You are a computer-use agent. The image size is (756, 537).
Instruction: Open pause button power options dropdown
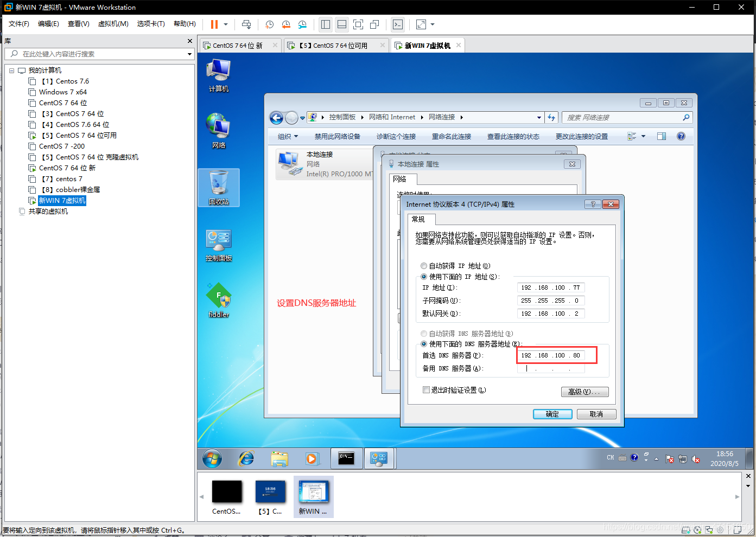point(226,24)
